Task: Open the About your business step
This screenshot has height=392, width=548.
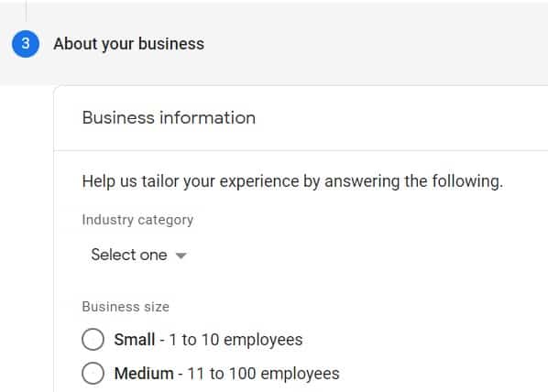Action: click(128, 44)
